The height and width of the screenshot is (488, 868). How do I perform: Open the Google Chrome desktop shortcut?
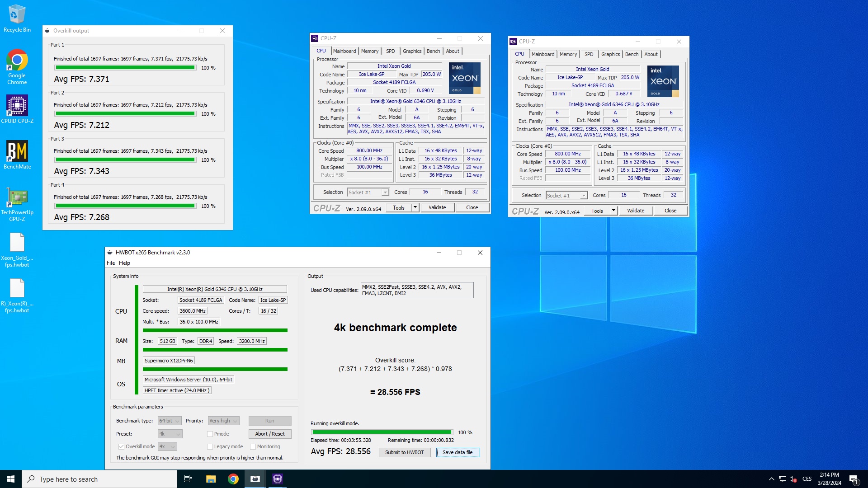point(17,66)
